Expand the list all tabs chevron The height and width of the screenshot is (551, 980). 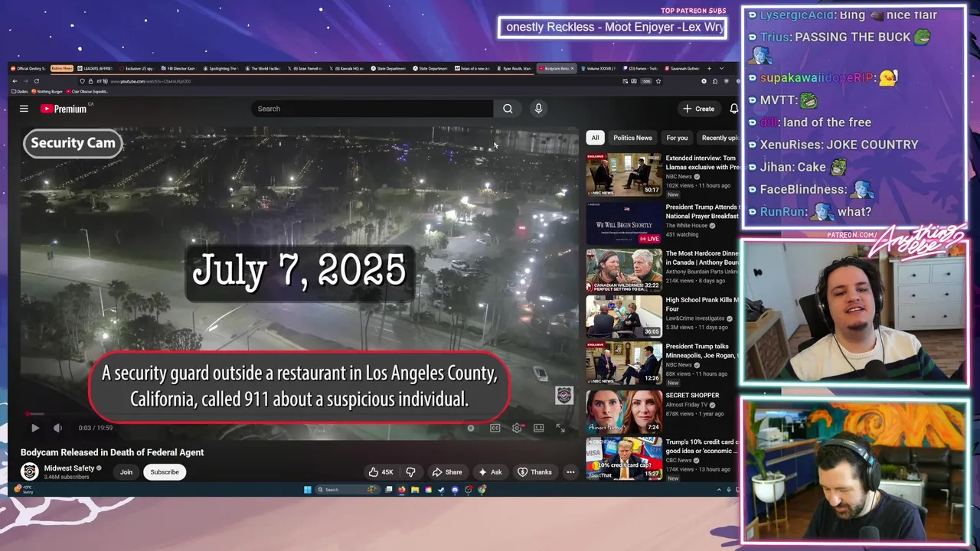(x=721, y=69)
